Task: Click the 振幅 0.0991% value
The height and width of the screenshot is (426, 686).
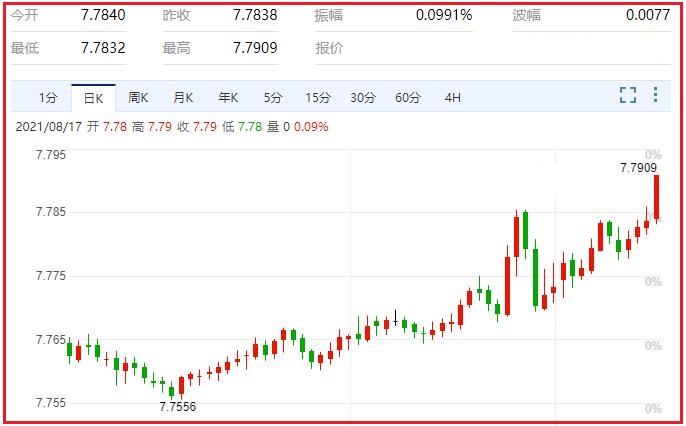Action: (x=444, y=15)
